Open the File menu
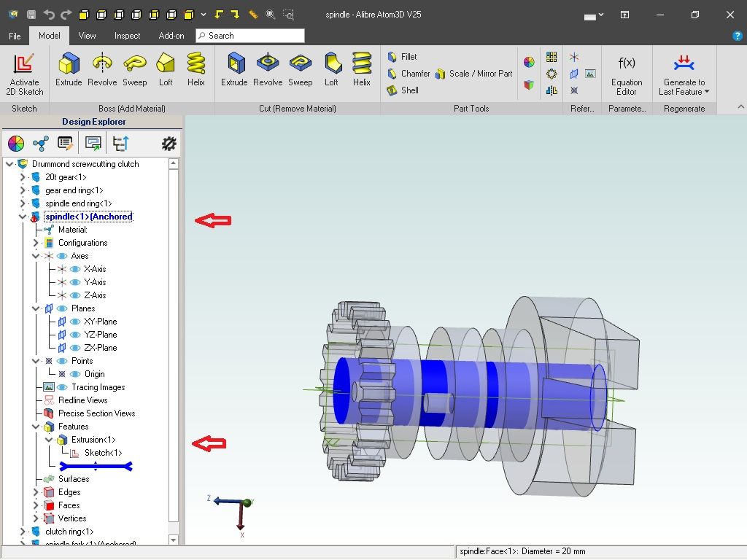 coord(15,36)
